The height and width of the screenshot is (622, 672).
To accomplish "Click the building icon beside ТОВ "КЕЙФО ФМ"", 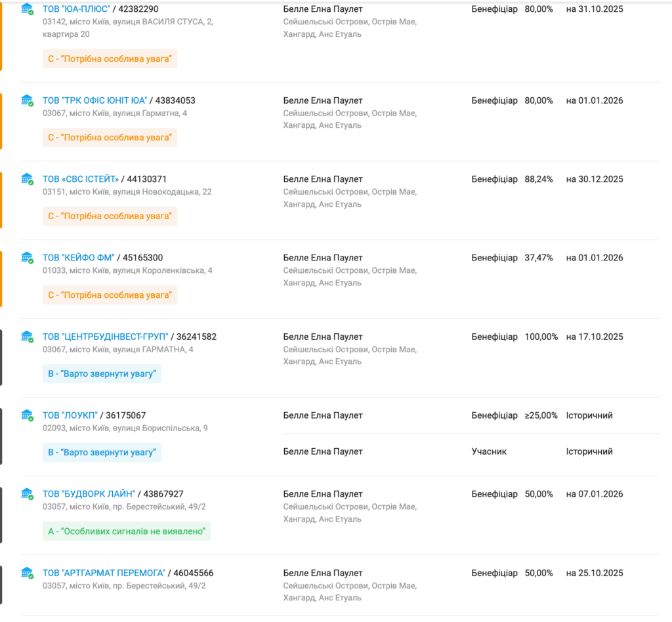I will pyautogui.click(x=27, y=257).
